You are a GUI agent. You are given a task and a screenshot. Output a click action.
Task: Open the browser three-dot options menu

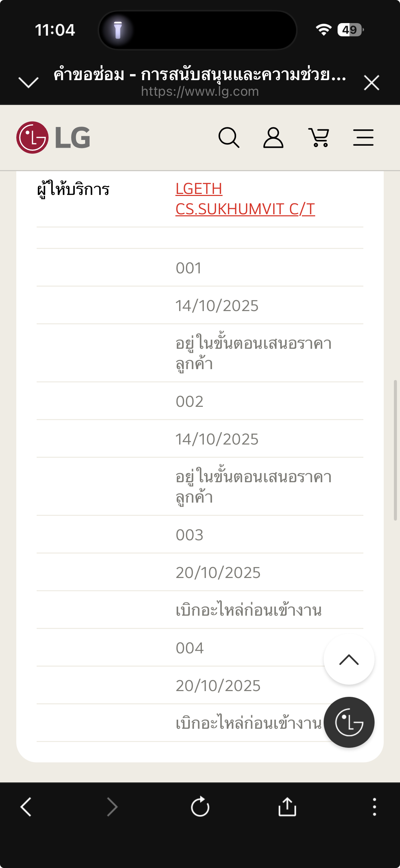375,807
